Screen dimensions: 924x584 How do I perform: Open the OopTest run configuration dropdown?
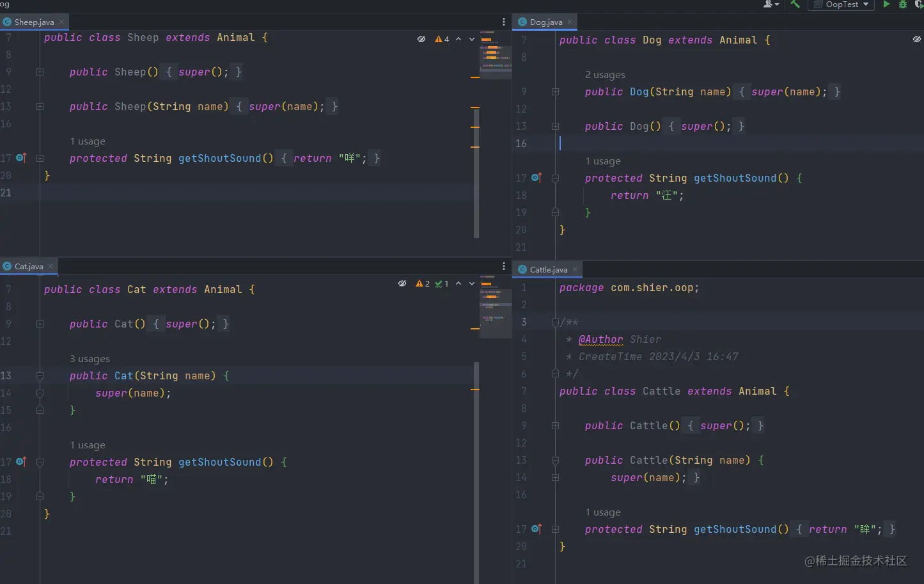click(x=841, y=4)
